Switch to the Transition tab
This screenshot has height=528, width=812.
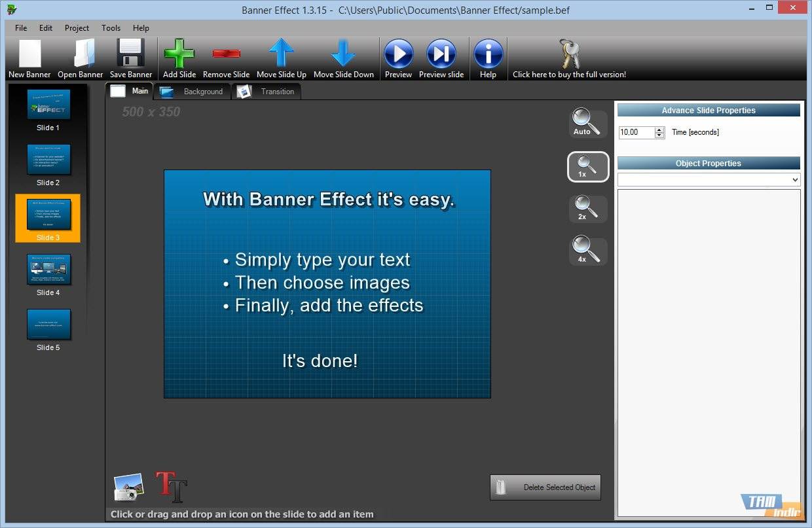(267, 92)
